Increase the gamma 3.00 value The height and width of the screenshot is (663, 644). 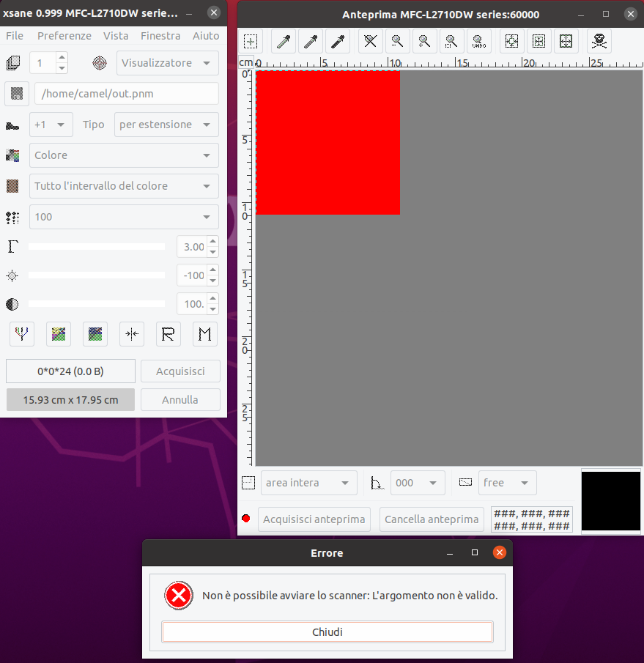(x=213, y=242)
